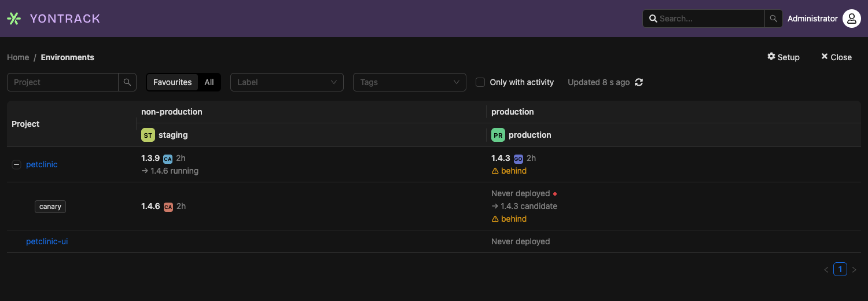This screenshot has height=301, width=868.
Task: Click version 1.3.9 in staging column
Action: pyautogui.click(x=150, y=158)
